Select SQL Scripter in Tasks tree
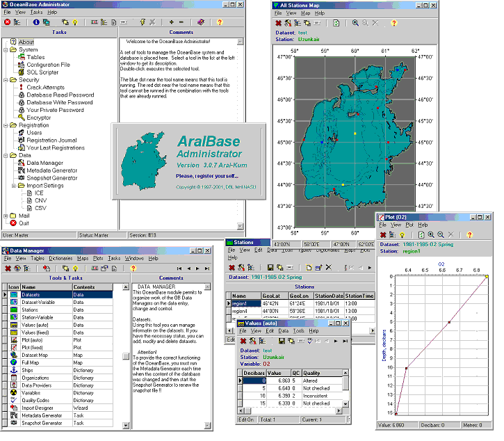 pyautogui.click(x=42, y=73)
